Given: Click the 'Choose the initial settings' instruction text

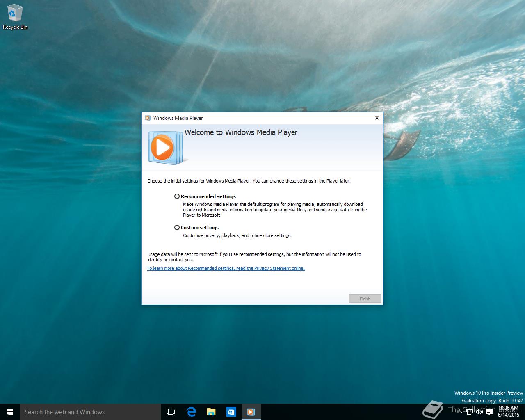Looking at the screenshot, I should (x=249, y=181).
